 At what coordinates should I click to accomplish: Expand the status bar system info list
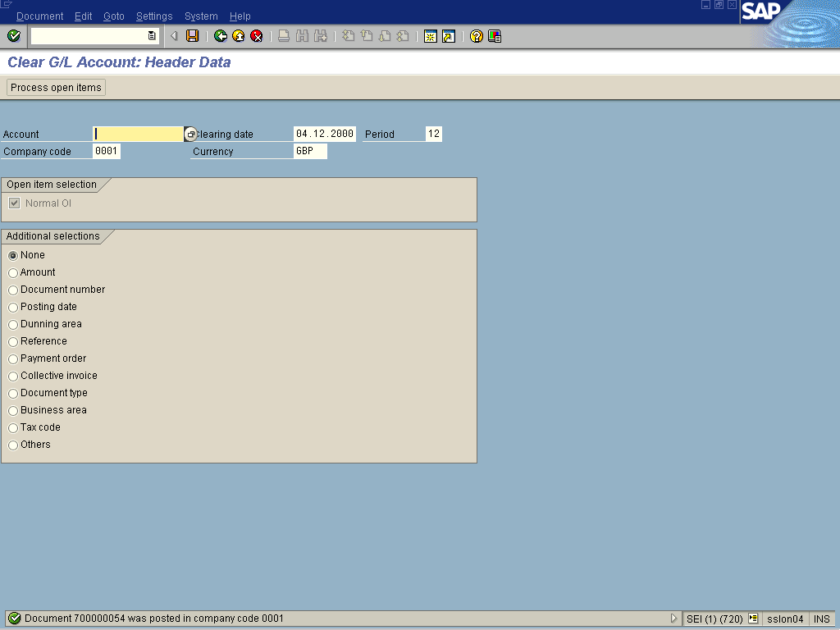pyautogui.click(x=753, y=619)
